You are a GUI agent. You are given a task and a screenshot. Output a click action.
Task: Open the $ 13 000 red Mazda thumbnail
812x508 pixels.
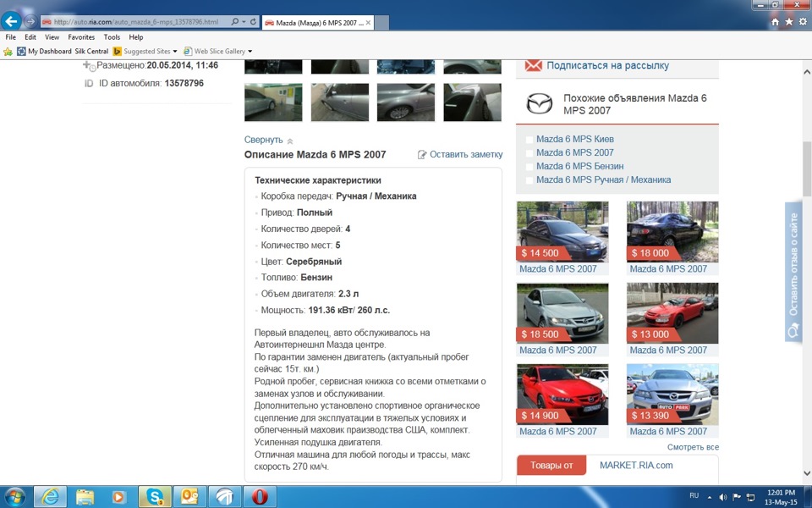[x=672, y=312]
